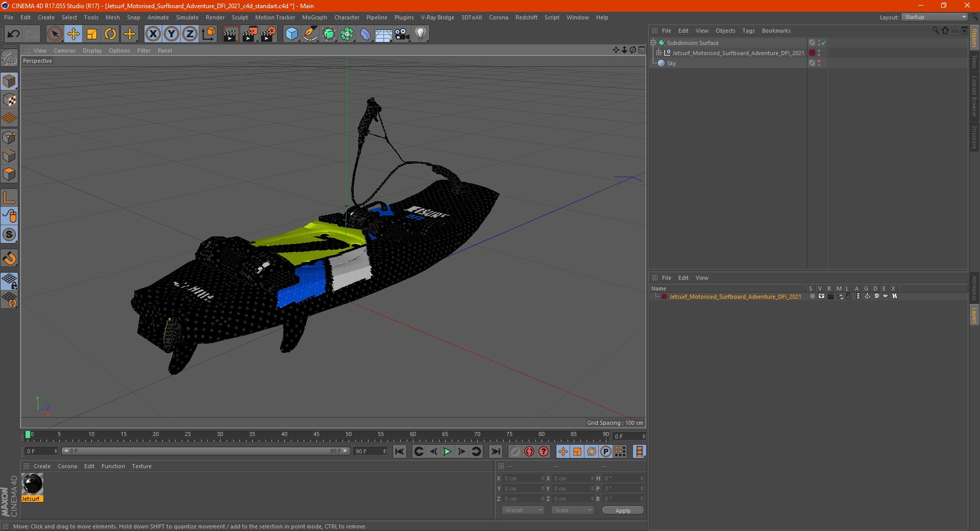Open the Simulate menu
The width and height of the screenshot is (980, 531).
click(x=187, y=17)
